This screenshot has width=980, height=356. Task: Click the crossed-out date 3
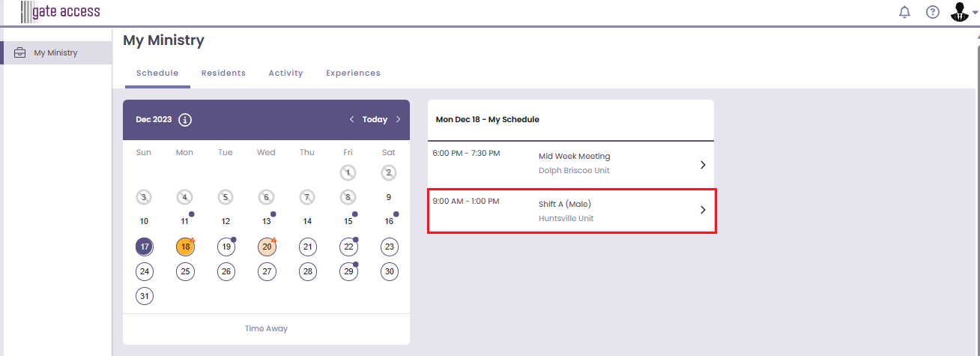coord(145,198)
